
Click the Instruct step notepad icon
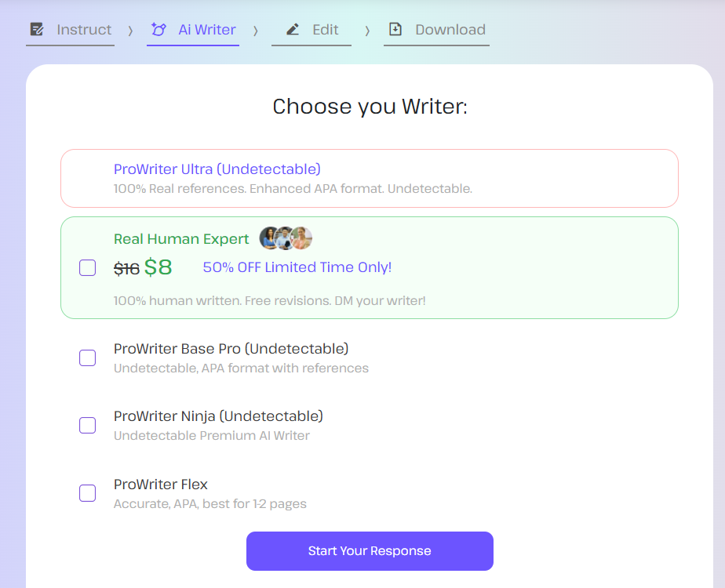(x=37, y=30)
